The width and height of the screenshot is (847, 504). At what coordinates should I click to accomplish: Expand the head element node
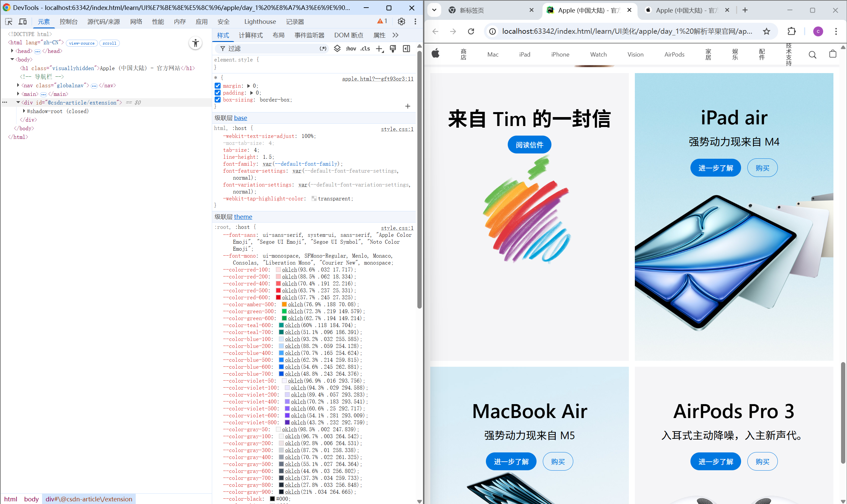(12, 51)
